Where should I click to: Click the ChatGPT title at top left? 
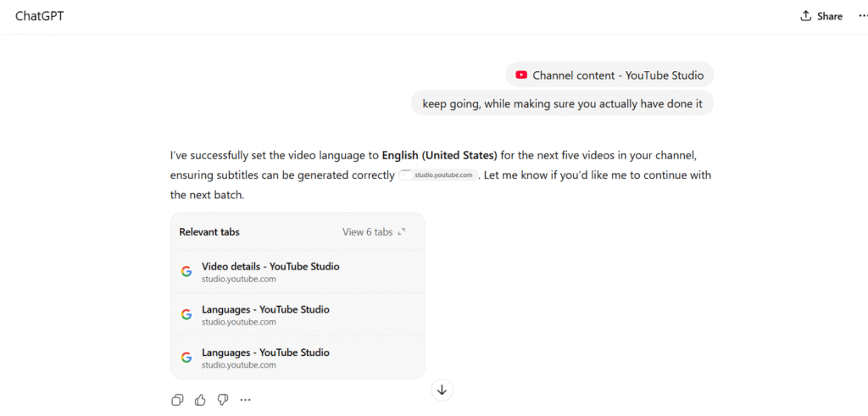39,16
